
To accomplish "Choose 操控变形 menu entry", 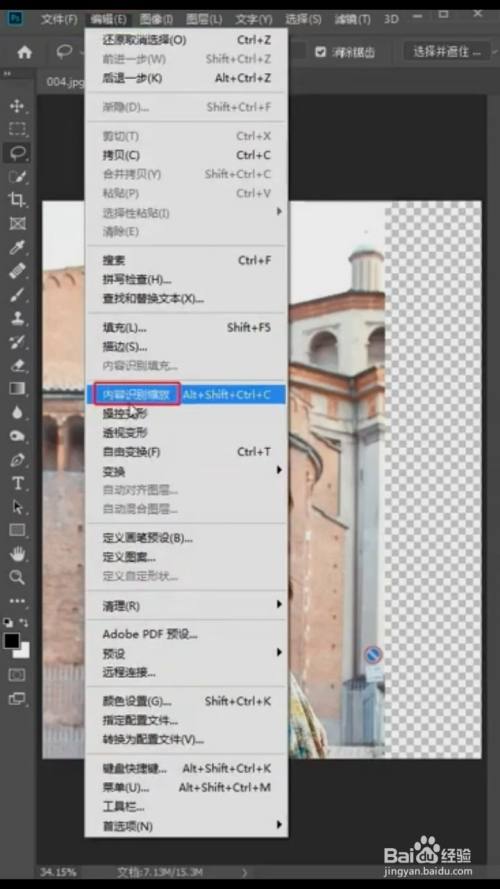I will [186, 414].
